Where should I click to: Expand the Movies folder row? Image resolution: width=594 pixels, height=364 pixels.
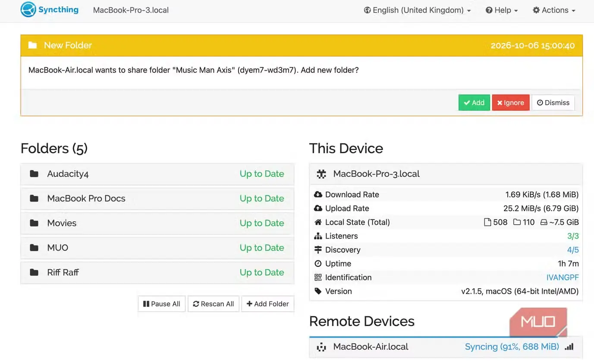coord(157,223)
